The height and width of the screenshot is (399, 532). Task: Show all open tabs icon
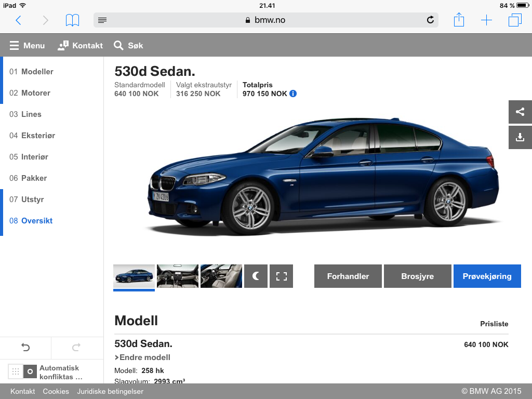tap(515, 20)
